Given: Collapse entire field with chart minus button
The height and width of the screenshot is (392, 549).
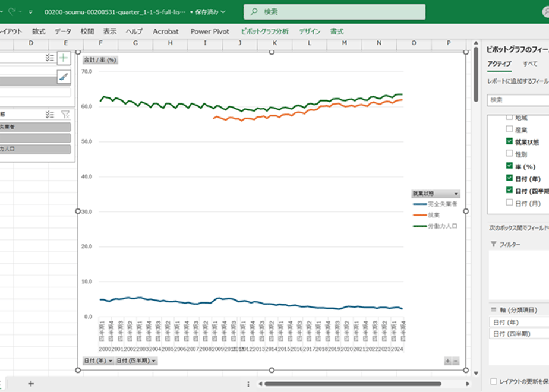Looking at the screenshot, I should tap(456, 361).
